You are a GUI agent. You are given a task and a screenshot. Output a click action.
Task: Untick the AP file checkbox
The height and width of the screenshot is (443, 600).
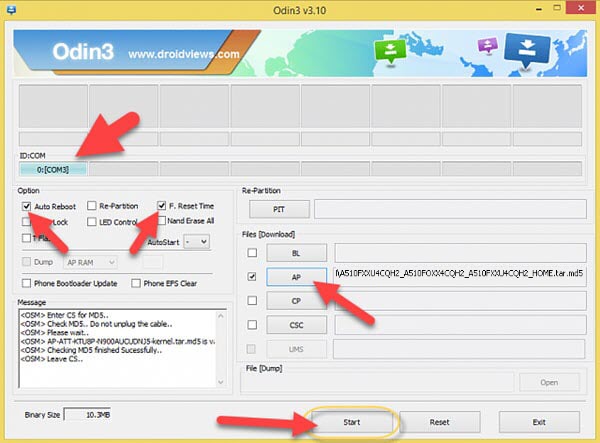tap(252, 277)
